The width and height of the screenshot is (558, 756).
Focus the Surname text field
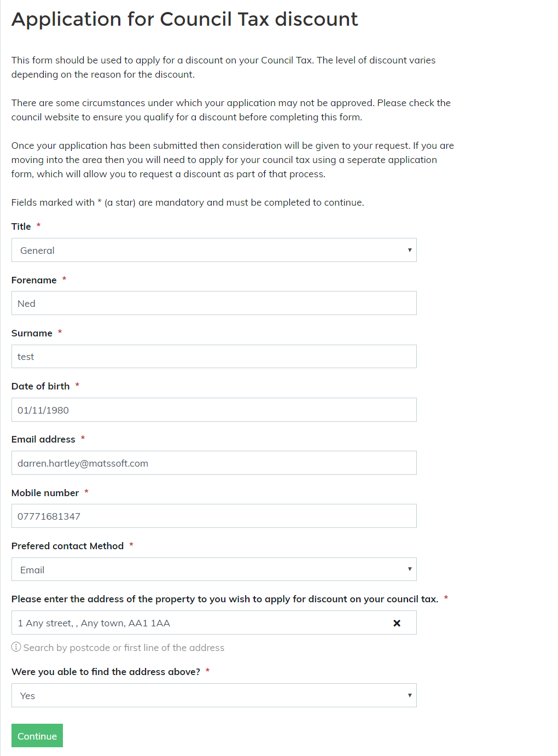tap(214, 357)
